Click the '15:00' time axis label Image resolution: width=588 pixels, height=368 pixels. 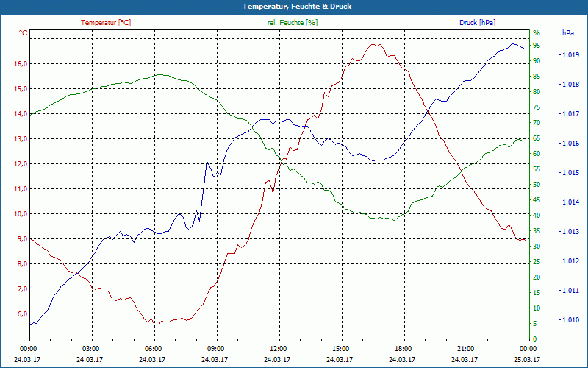(340, 349)
